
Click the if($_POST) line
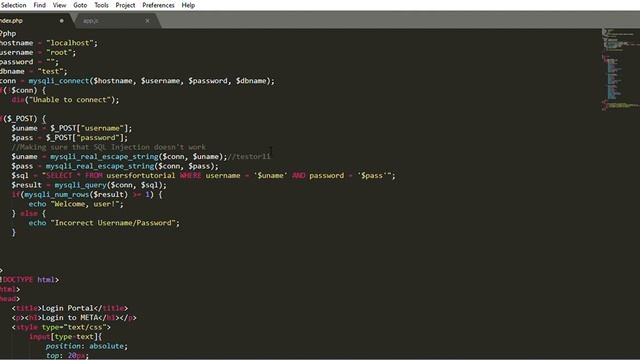point(23,119)
